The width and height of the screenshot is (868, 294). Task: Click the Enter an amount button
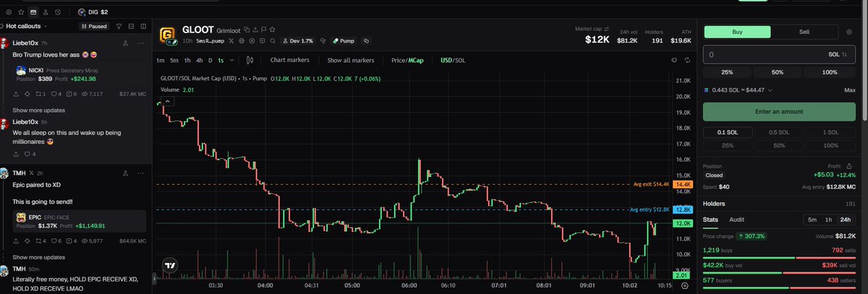tap(779, 111)
